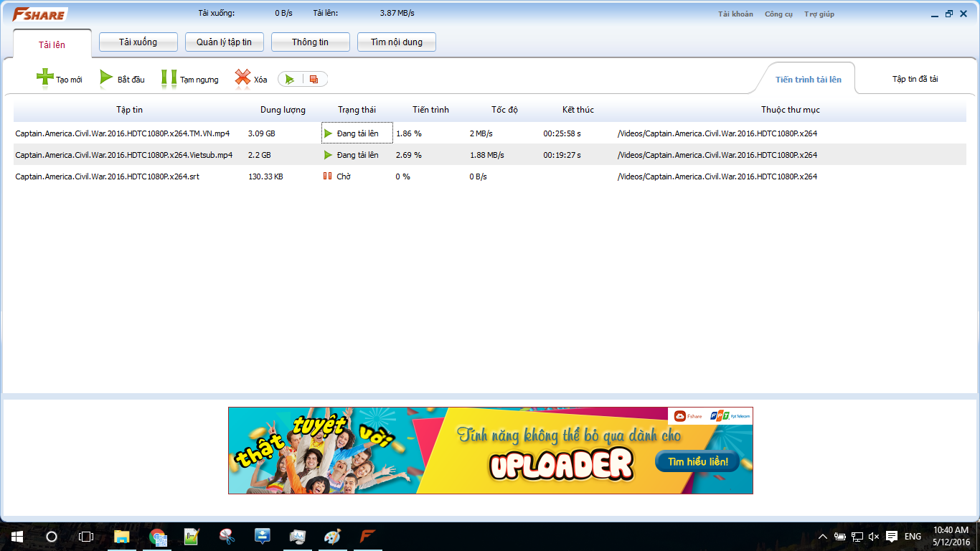
Task: Click the waiting status icon for the srt file
Action: 327,176
